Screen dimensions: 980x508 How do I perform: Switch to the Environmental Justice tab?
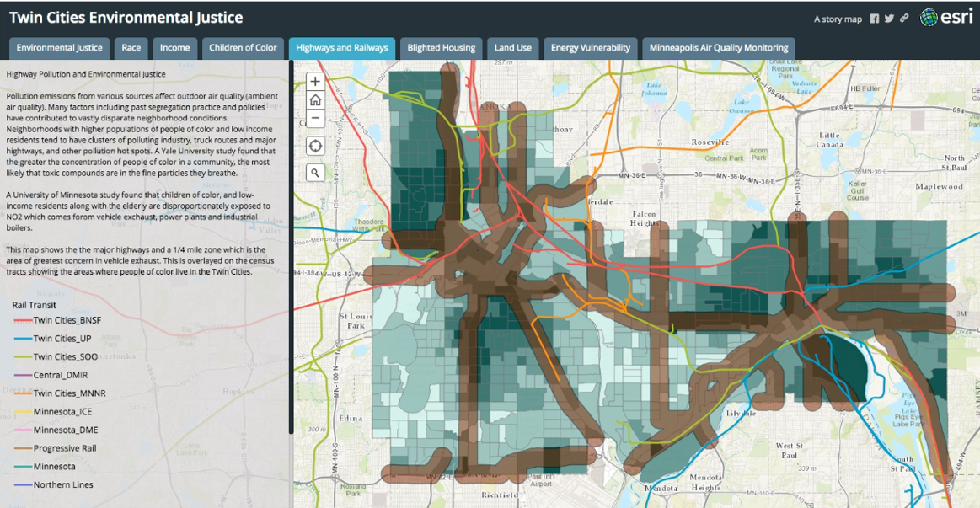click(59, 48)
